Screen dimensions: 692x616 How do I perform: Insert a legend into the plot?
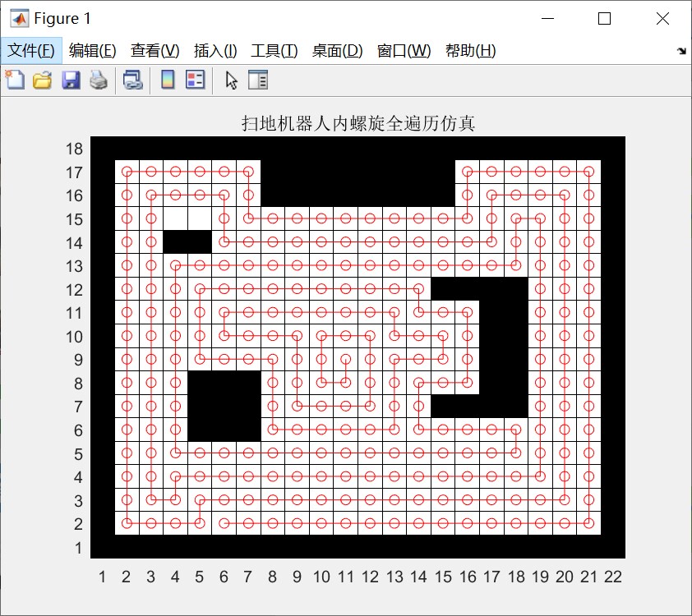196,80
